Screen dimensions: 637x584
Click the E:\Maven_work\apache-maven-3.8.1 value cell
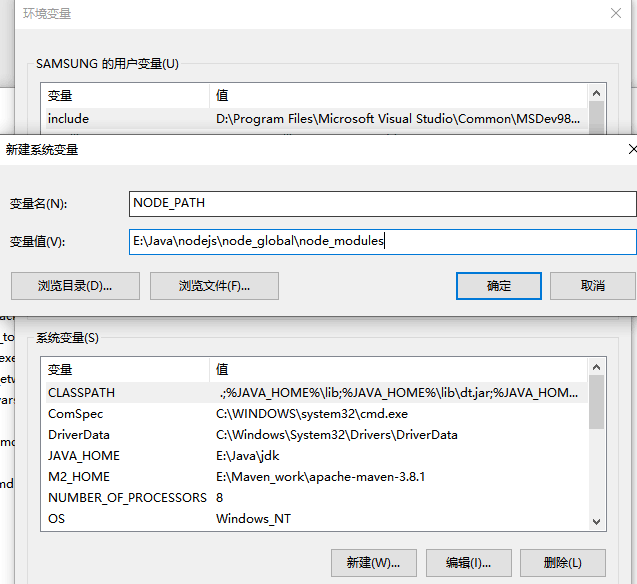click(320, 477)
